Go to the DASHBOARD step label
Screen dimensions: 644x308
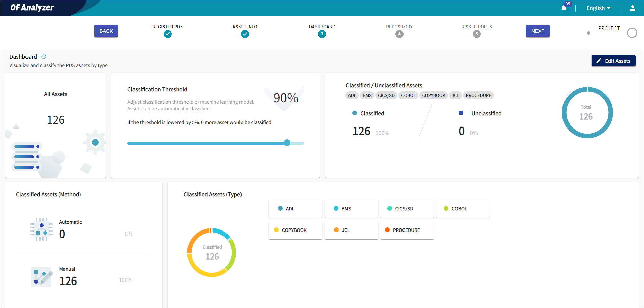pyautogui.click(x=322, y=27)
